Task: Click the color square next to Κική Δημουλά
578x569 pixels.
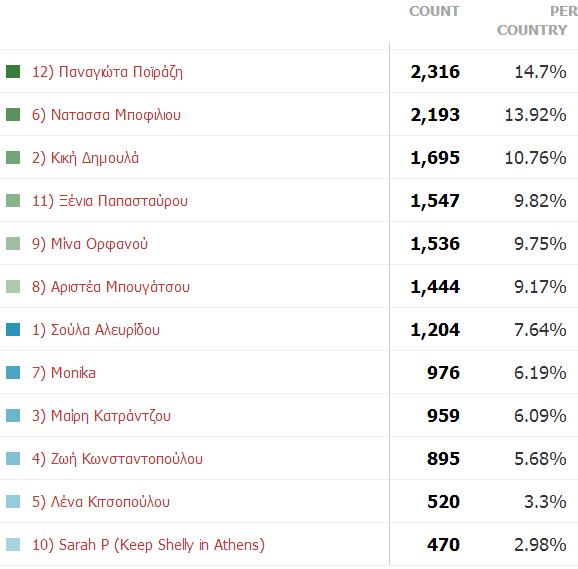Action: pyautogui.click(x=13, y=157)
